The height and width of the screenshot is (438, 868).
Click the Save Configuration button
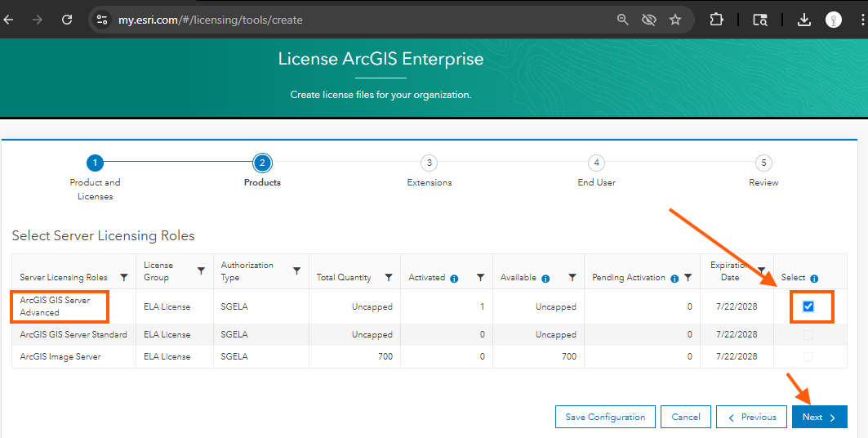point(605,417)
